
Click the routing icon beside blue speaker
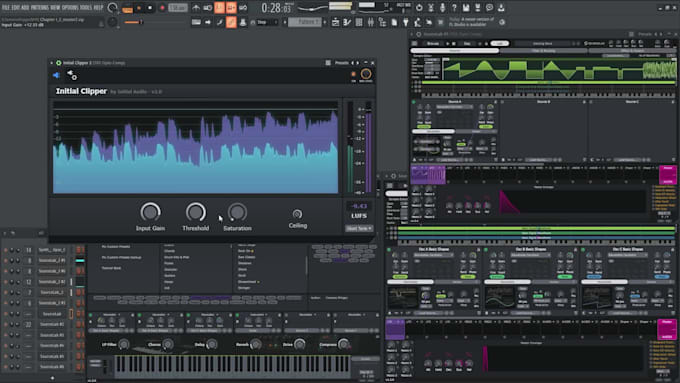tap(72, 75)
